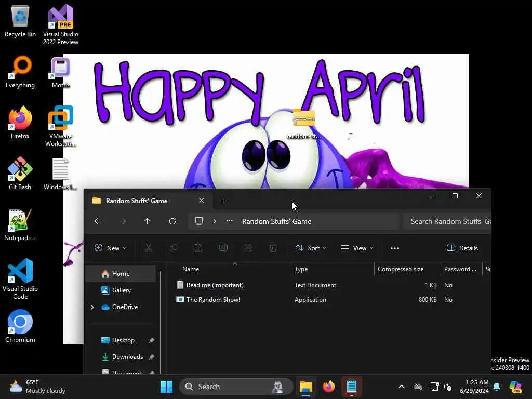Screen dimensions: 532x399
Task: Add a new Explorer tab
Action: 224,201
